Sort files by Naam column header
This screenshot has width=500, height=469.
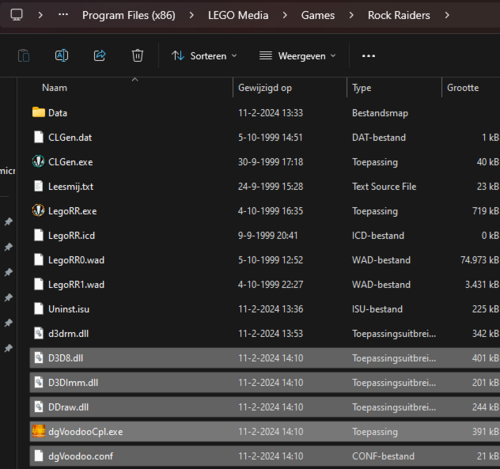[x=54, y=88]
